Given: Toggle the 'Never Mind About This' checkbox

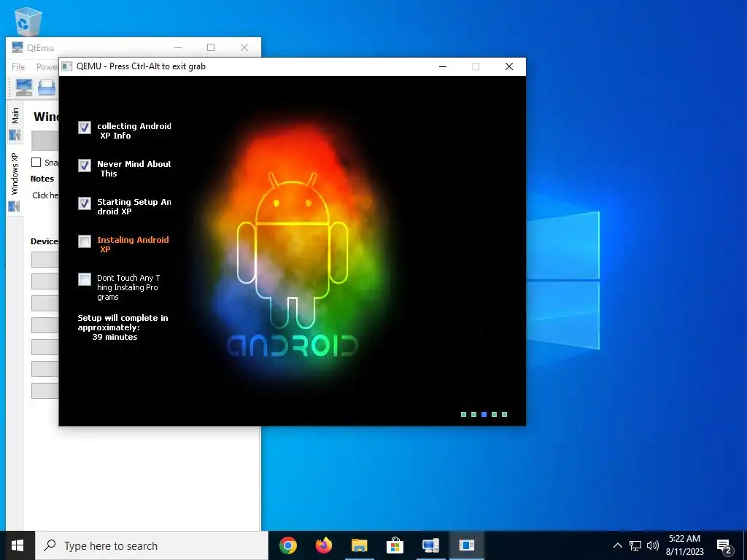Looking at the screenshot, I should (85, 166).
